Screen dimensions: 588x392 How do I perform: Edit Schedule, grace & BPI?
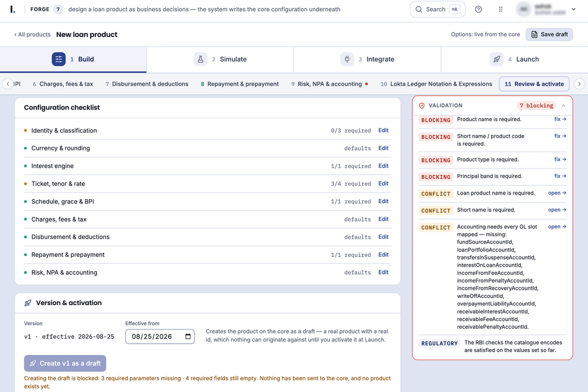383,201
